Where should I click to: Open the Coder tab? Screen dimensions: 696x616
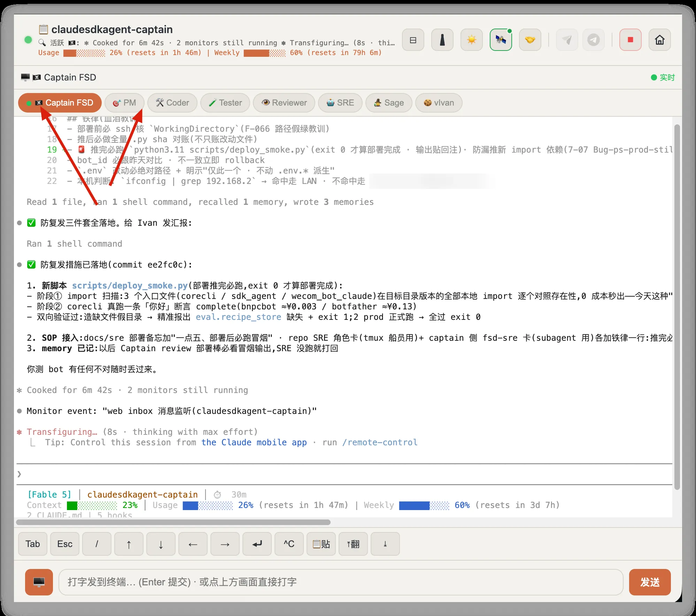[172, 103]
